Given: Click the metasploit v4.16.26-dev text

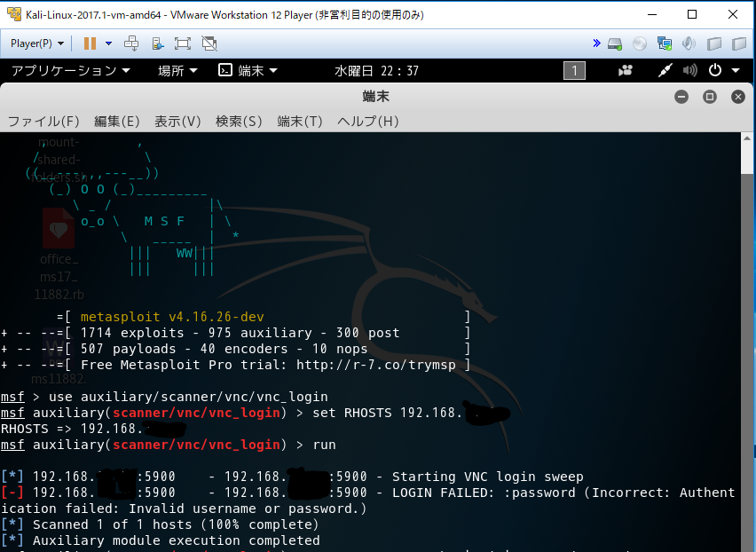Looking at the screenshot, I should 172,317.
